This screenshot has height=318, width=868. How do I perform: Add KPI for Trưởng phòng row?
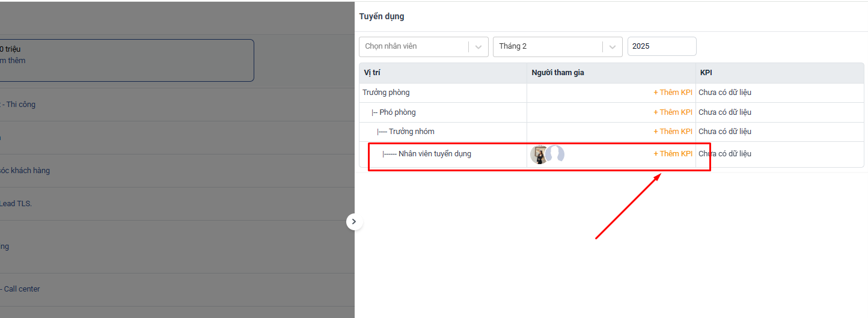(x=673, y=93)
